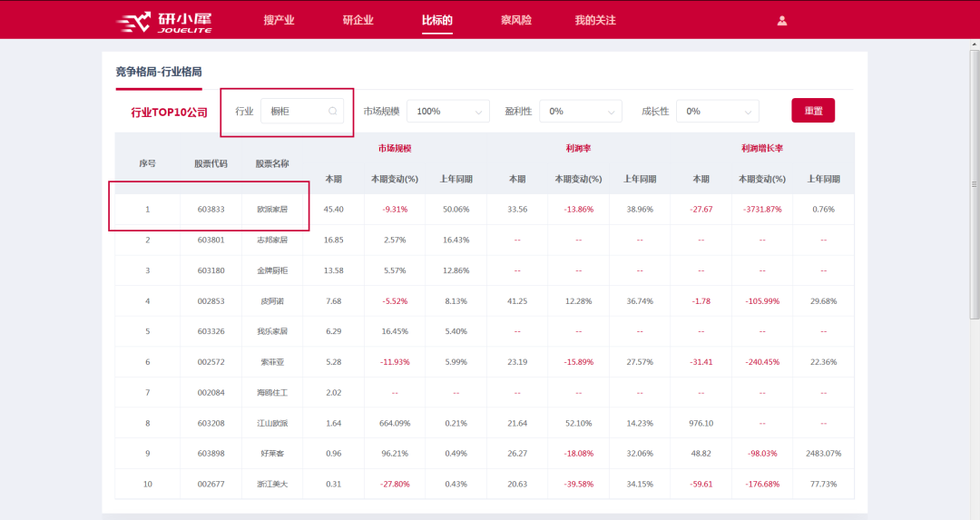The image size is (980, 520).
Task: Click the 序号 column header
Action: [148, 163]
